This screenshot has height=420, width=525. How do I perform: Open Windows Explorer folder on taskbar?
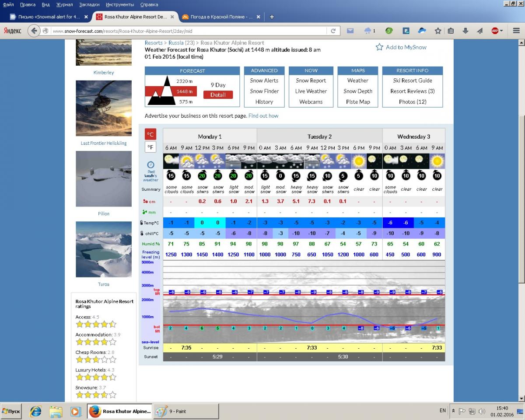point(56,411)
